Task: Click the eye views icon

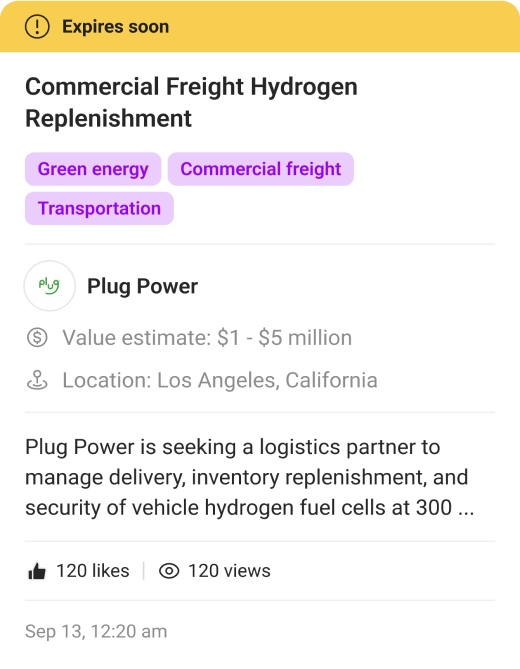Action: point(169,571)
